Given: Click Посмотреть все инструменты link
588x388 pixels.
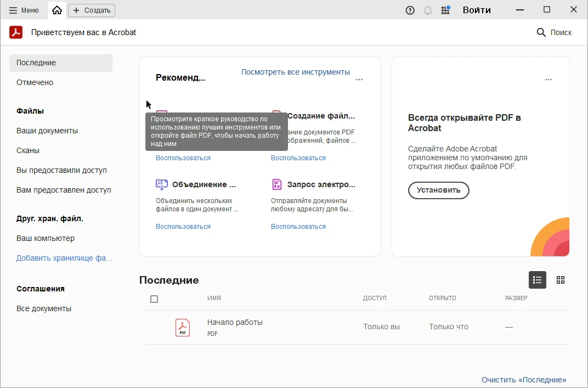Looking at the screenshot, I should (x=296, y=72).
